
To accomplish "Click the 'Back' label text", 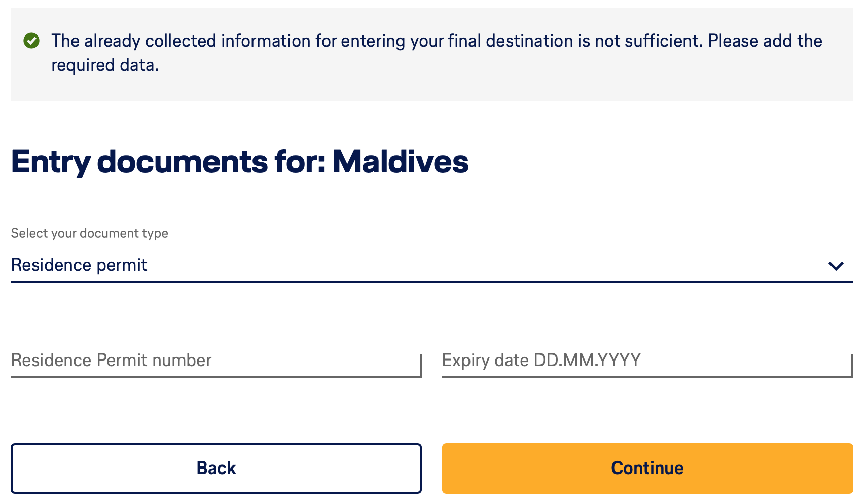I will 216,468.
